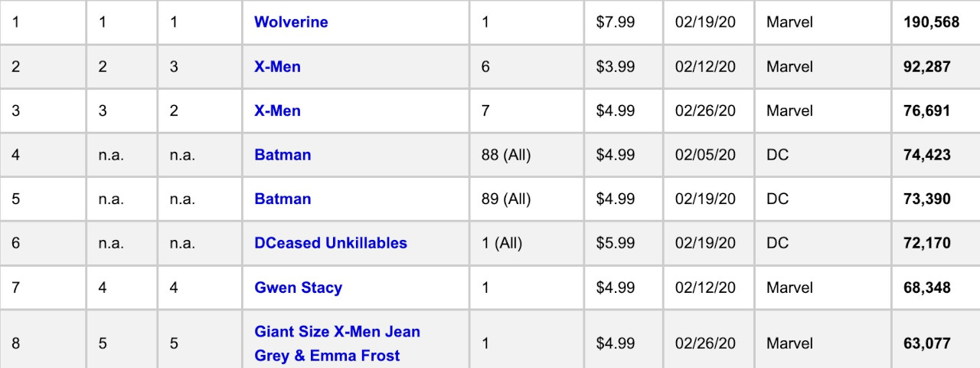Click the 63,077 units cell
Viewport: 980px width, 368px height.
click(x=926, y=343)
